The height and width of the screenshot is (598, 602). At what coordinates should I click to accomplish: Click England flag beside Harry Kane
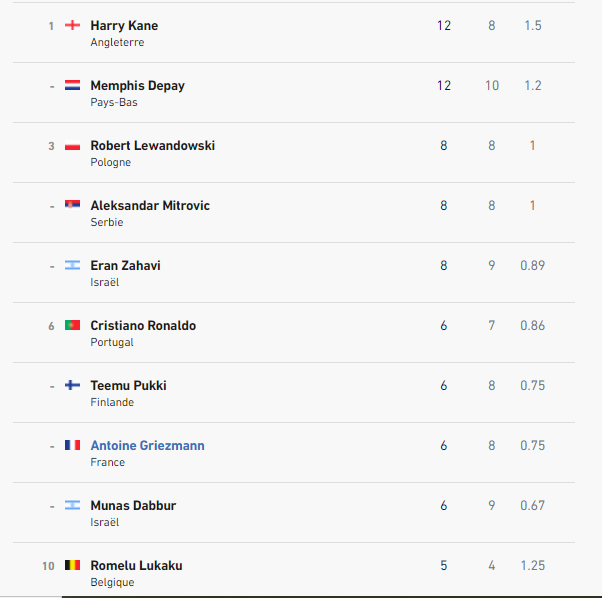point(72,25)
